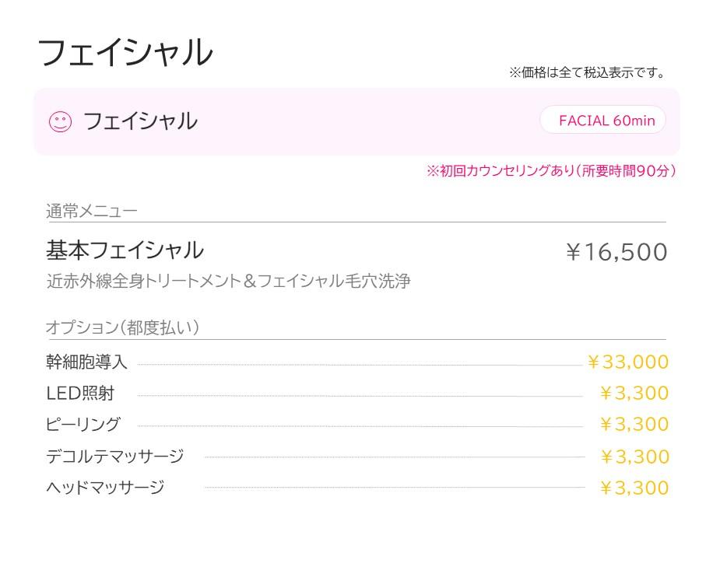The width and height of the screenshot is (706, 588).
Task: Click the pink smiley face icon
Action: click(60, 121)
